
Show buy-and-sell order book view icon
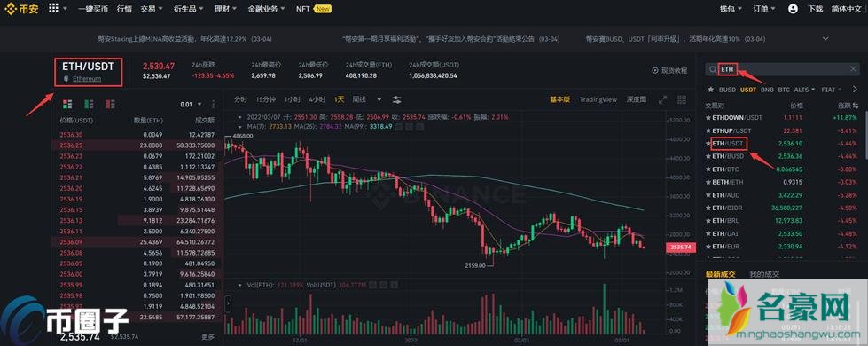(x=67, y=104)
